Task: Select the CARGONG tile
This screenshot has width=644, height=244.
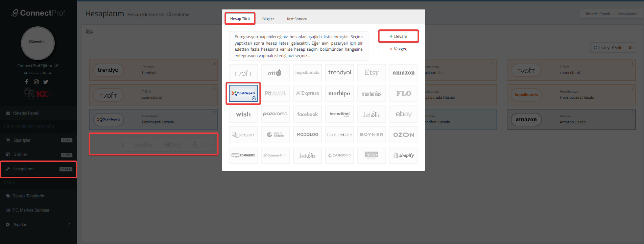Action: coord(339,155)
